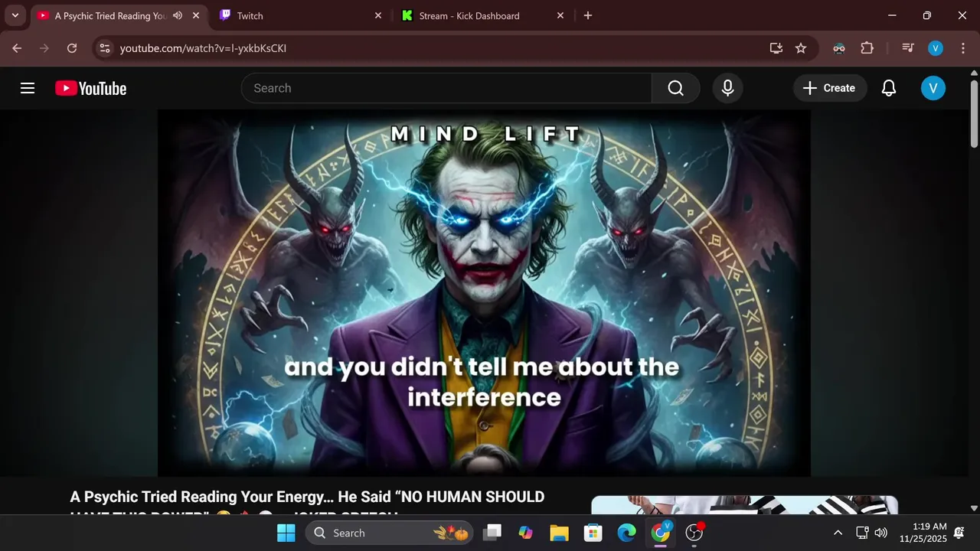Close the YouTube tab
The height and width of the screenshot is (551, 980).
(x=196, y=15)
